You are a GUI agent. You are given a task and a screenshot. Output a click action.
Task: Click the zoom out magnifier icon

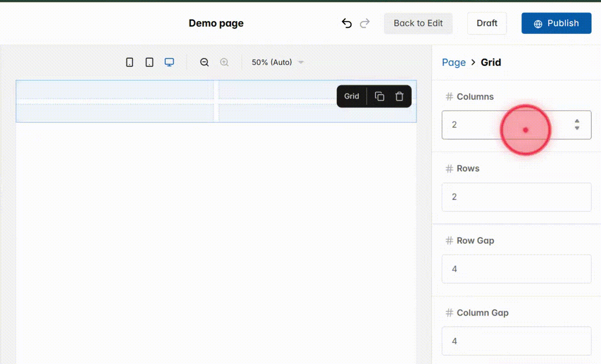point(205,62)
